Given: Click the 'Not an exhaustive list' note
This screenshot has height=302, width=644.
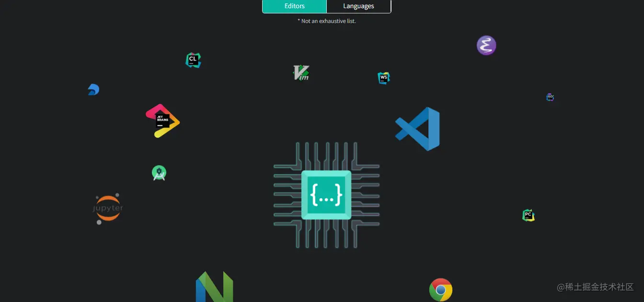Looking at the screenshot, I should pos(327,21).
